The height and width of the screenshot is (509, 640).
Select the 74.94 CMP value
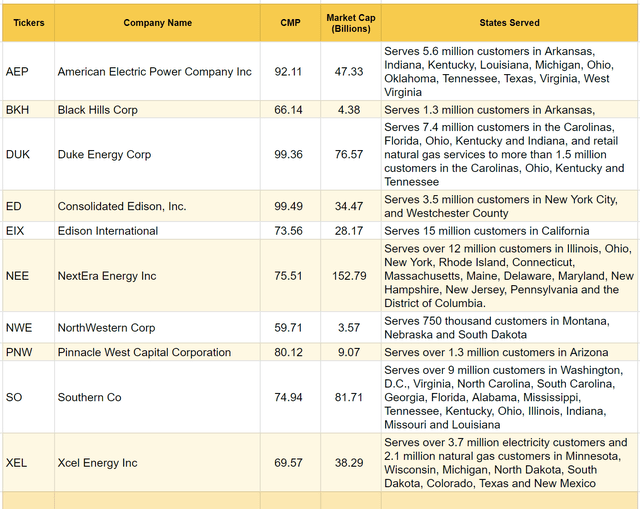290,397
